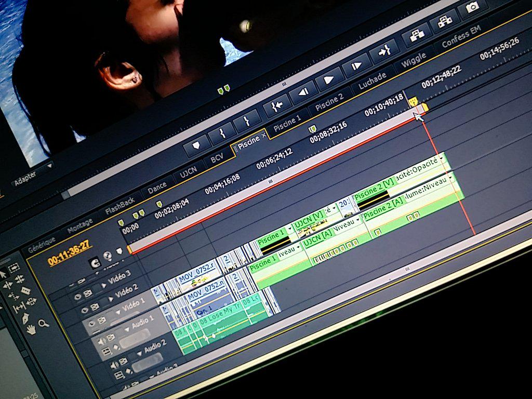Activate the Rate Stretch tool
Viewport: 532px width, 399px height.
pyautogui.click(x=14, y=297)
